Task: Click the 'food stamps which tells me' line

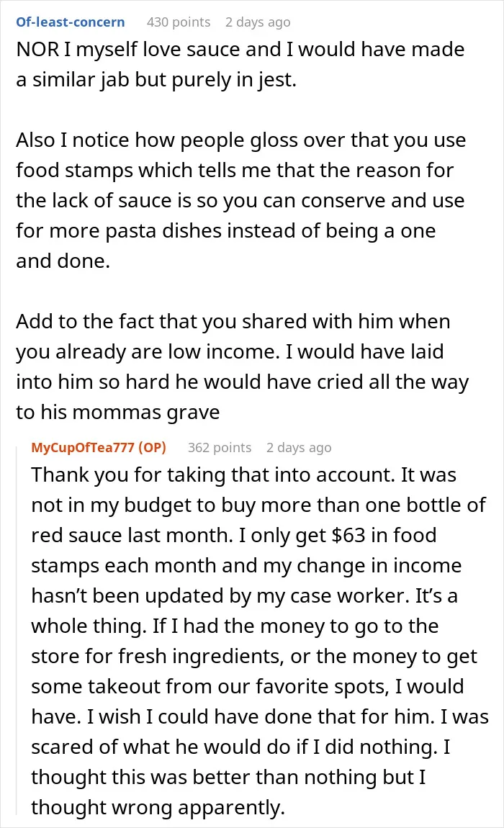Action: [235, 171]
